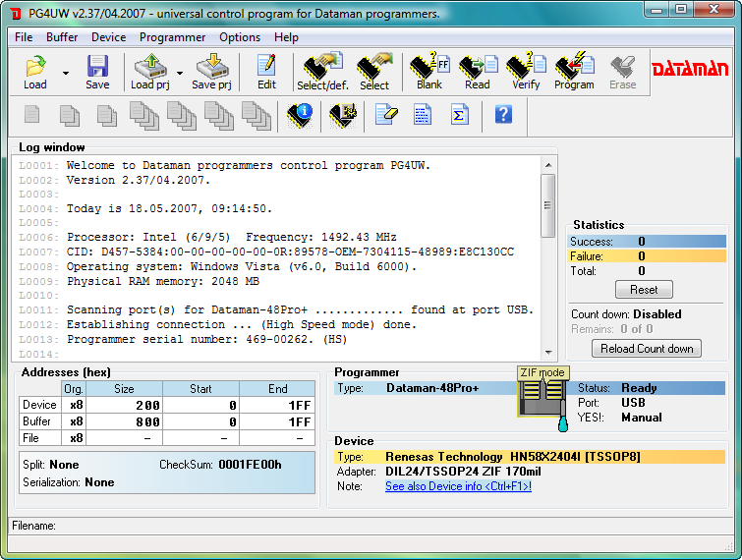Expand the Load dropdown arrow
This screenshot has height=560, width=742.
66,73
